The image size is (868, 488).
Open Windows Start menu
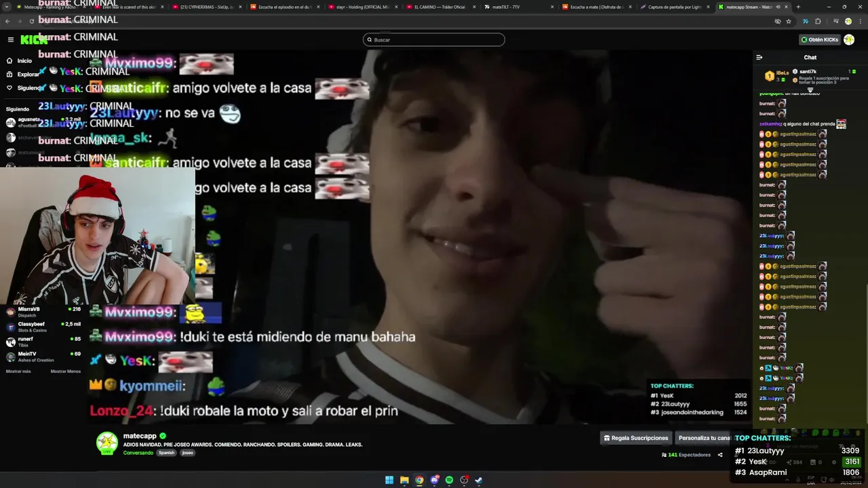[x=389, y=480]
